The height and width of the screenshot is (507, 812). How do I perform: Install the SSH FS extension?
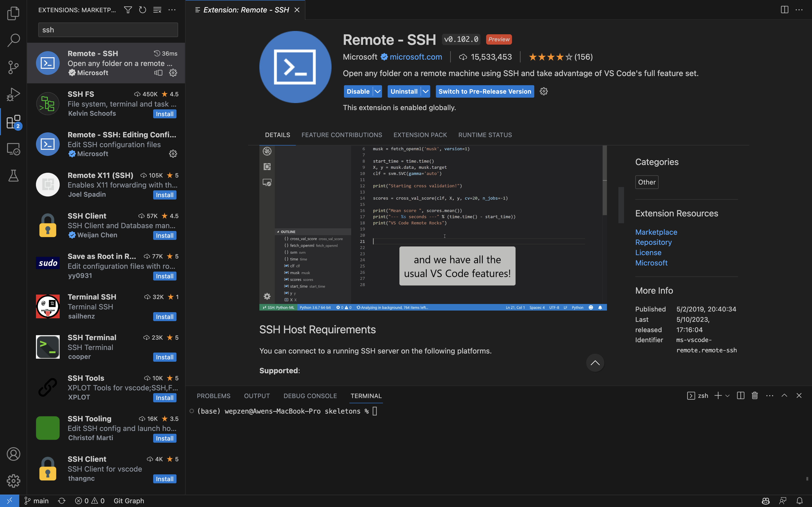click(x=164, y=114)
